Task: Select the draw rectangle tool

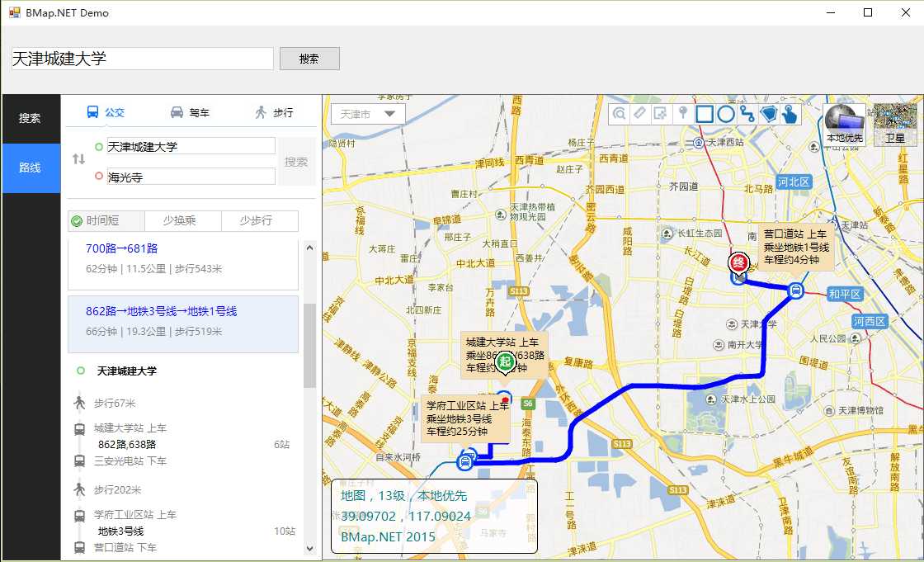Action: tap(705, 114)
